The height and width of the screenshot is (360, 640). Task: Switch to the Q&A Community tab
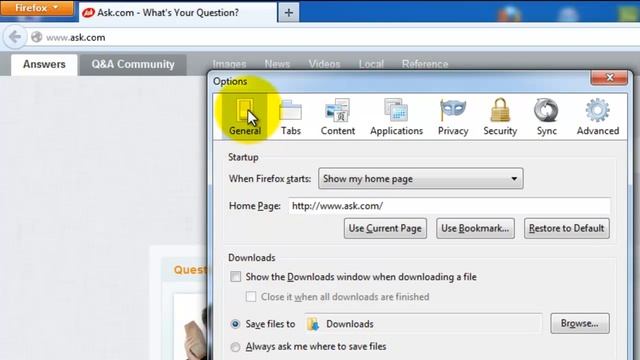(x=133, y=64)
